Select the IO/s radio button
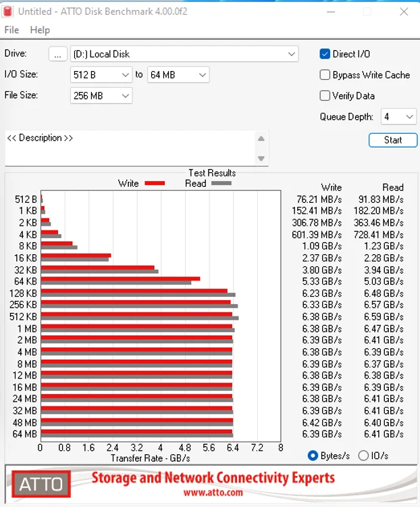 (x=363, y=456)
